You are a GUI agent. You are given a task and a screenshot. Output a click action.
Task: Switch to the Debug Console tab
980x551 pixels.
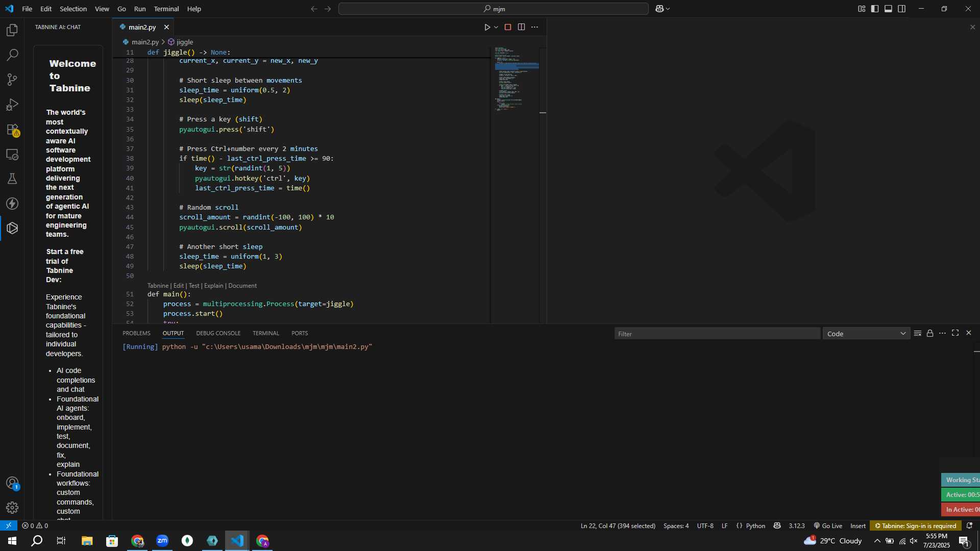coord(218,333)
